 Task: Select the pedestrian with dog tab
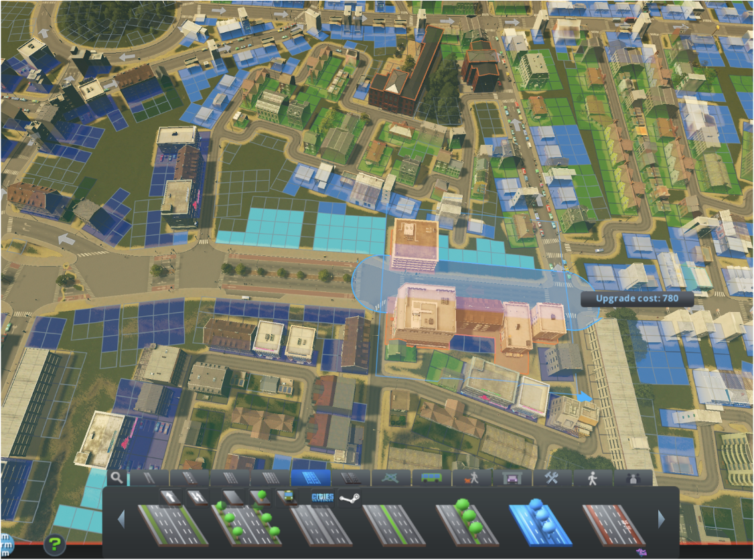pyautogui.click(x=472, y=478)
